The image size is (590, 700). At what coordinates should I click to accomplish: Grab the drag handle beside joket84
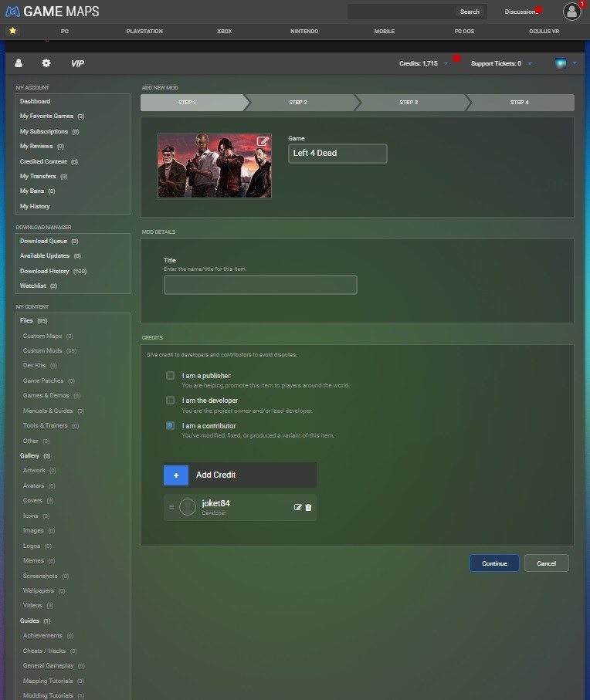coord(171,507)
